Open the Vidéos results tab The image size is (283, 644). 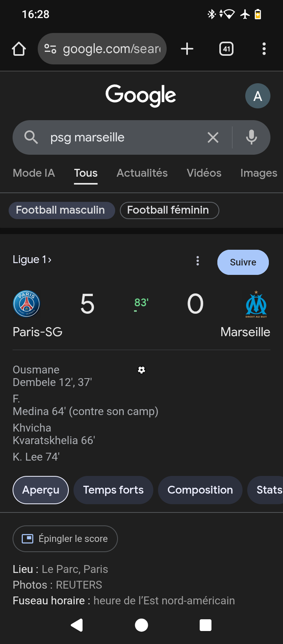(x=204, y=173)
